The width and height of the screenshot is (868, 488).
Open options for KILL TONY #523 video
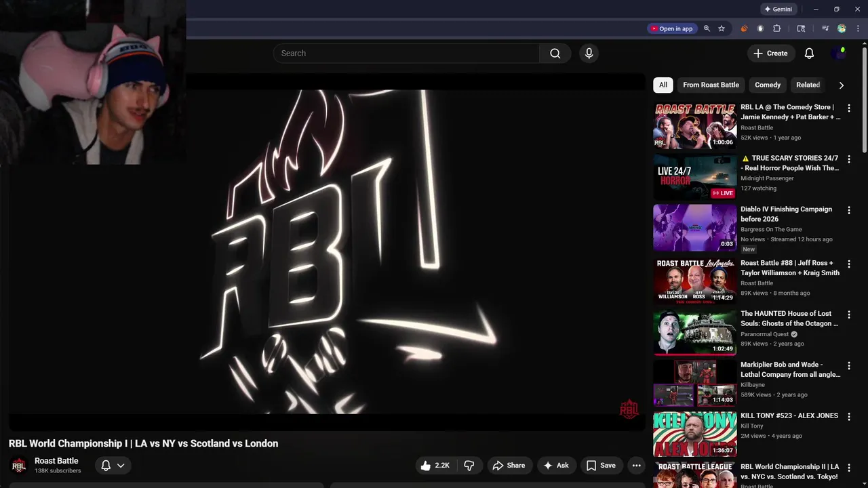[x=848, y=416]
